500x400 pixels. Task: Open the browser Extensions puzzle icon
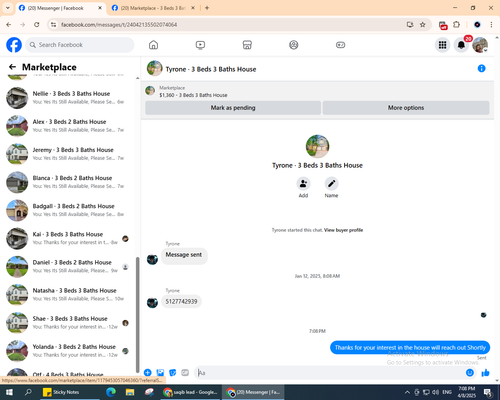point(456,24)
